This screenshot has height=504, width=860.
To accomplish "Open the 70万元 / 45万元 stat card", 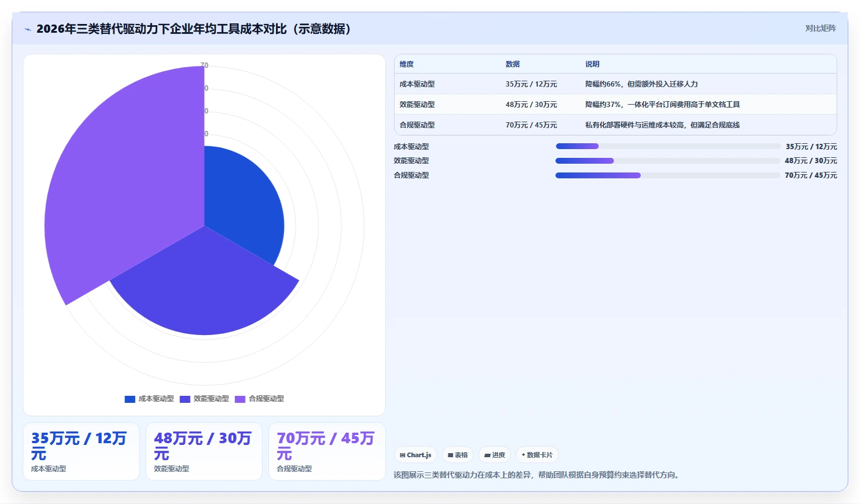I will [x=327, y=451].
